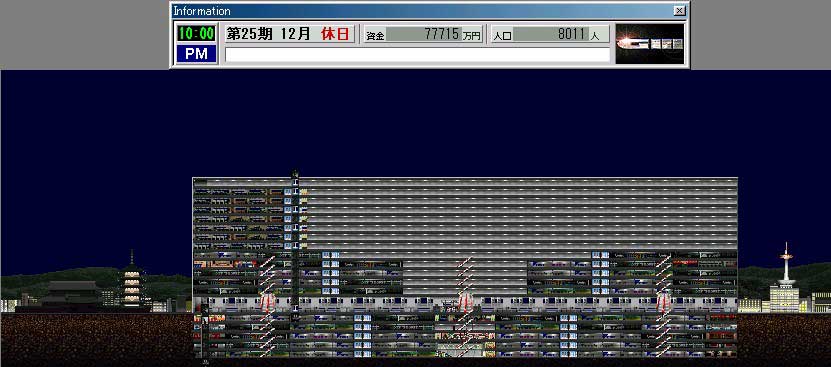Screen dimensions: 831x367
Task: Click the 10:00 digital clock display
Action: coord(196,33)
